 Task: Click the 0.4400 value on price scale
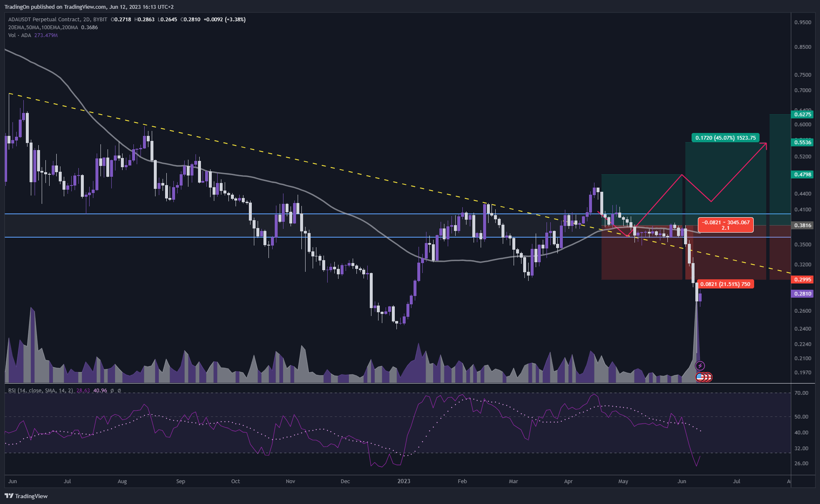point(802,193)
